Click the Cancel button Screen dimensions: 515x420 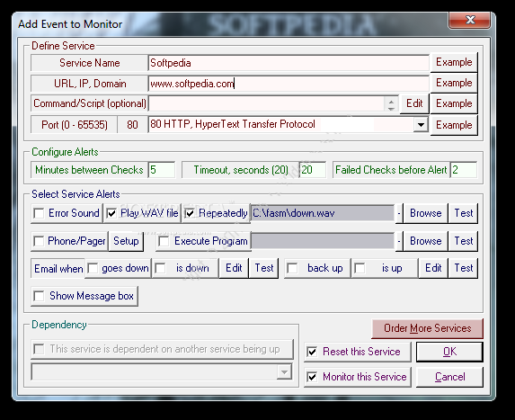(x=449, y=377)
